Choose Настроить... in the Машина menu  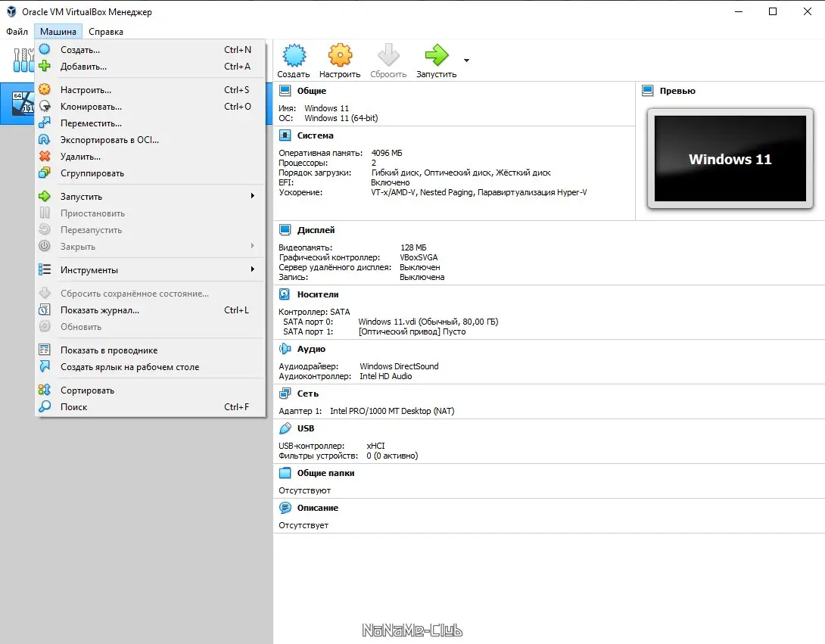click(151, 90)
